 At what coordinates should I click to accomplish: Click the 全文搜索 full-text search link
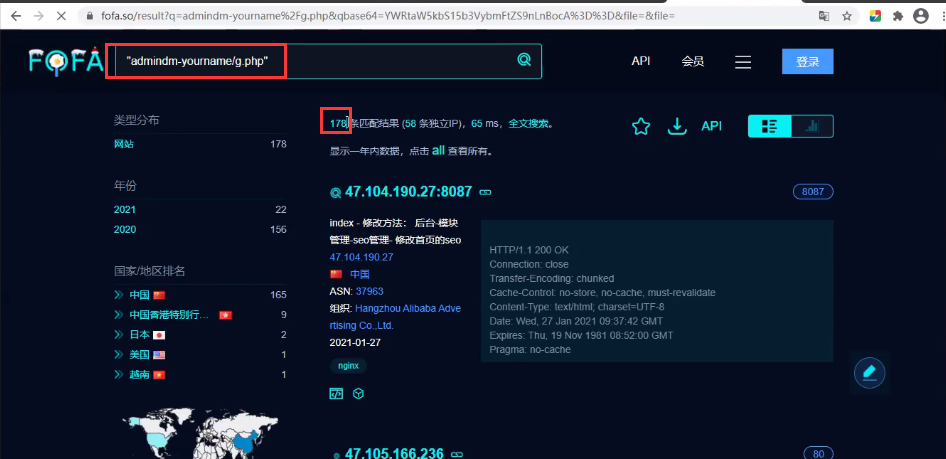click(530, 124)
